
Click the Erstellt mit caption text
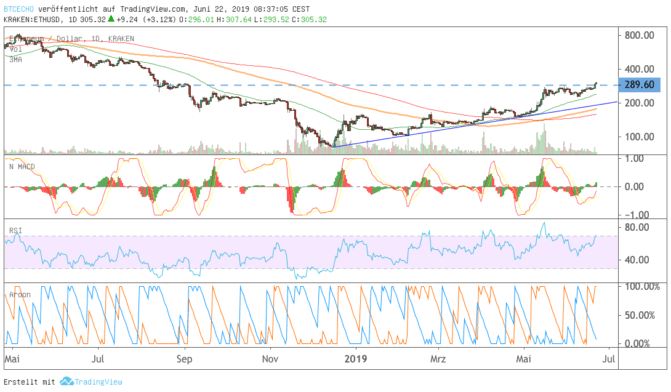(x=30, y=382)
